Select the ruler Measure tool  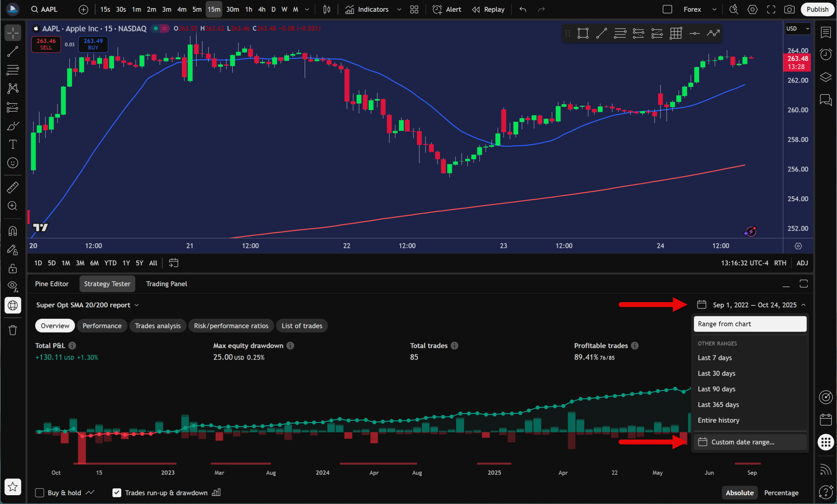tap(12, 187)
